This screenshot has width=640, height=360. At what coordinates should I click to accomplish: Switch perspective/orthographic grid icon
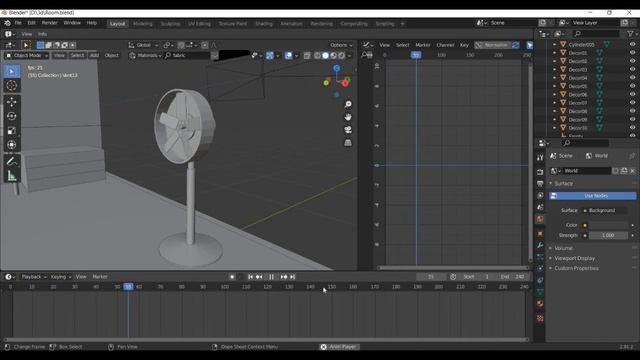tap(348, 142)
